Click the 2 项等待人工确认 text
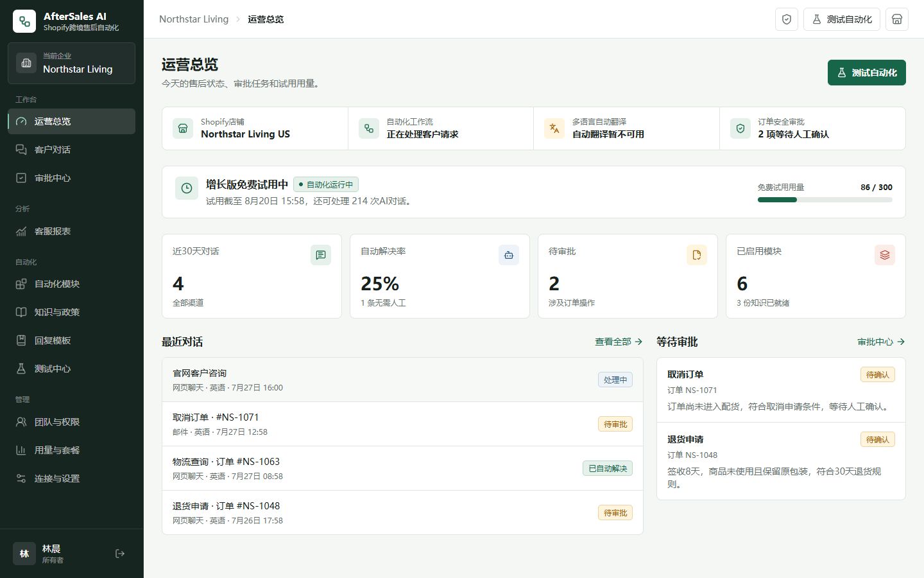Screen dimensions: 924x578 click(x=793, y=134)
